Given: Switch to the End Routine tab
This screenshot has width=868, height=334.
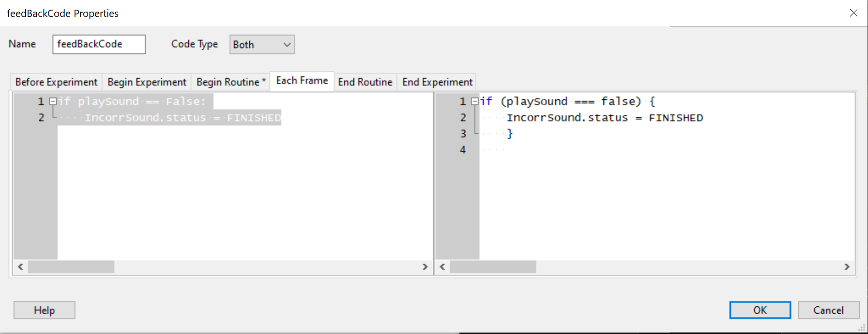Looking at the screenshot, I should (365, 82).
